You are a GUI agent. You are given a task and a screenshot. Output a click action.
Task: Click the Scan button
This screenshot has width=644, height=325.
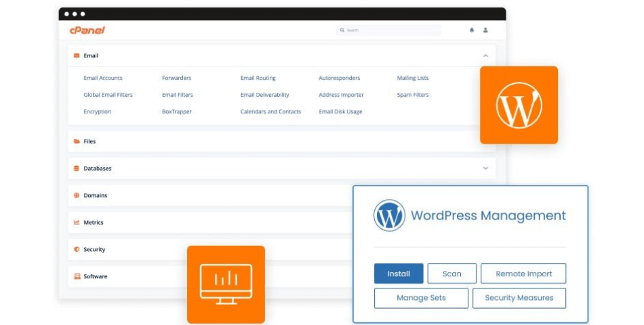451,274
